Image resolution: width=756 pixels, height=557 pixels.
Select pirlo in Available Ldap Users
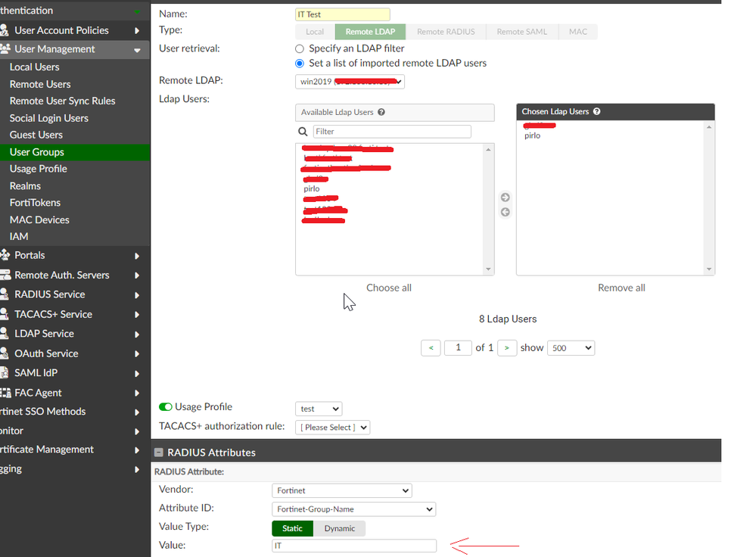click(312, 188)
